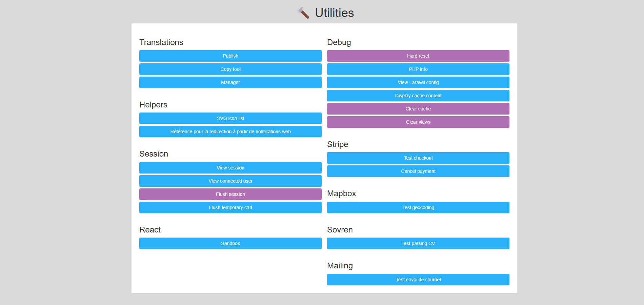This screenshot has width=644, height=305.
Task: Run the Mapbox Test geocoding
Action: pyautogui.click(x=418, y=207)
